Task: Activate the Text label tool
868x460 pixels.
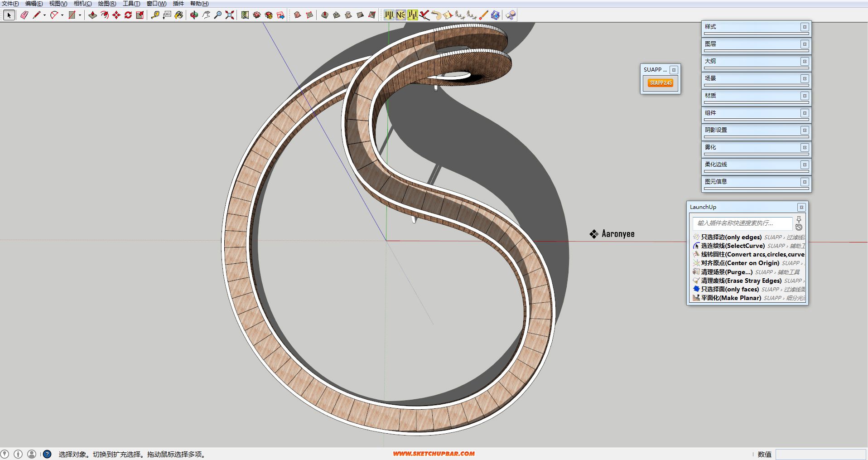Action: (x=167, y=15)
